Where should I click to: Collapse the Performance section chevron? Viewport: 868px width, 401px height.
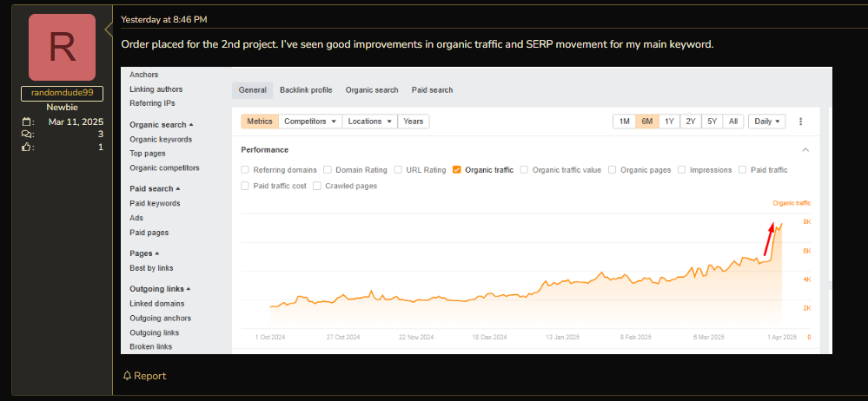coord(805,150)
